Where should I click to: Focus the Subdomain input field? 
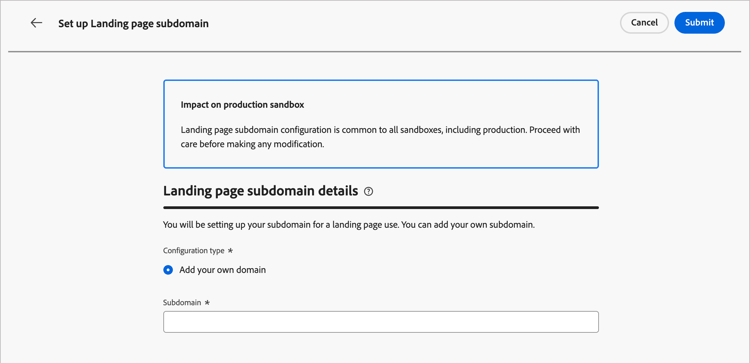point(381,322)
